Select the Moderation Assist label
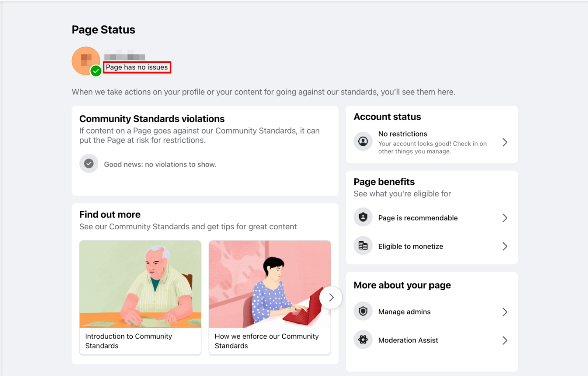The width and height of the screenshot is (588, 376). [408, 340]
